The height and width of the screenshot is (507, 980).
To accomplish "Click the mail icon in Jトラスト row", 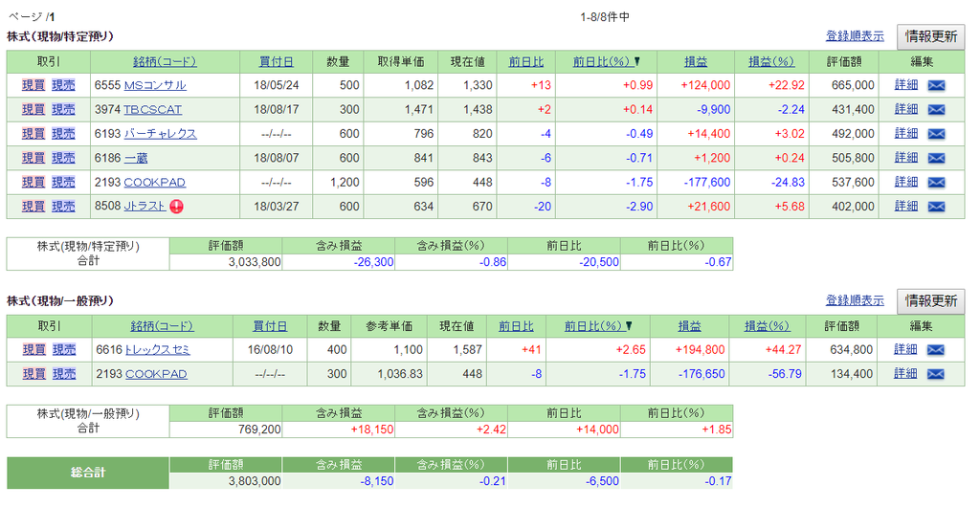I will (x=936, y=207).
